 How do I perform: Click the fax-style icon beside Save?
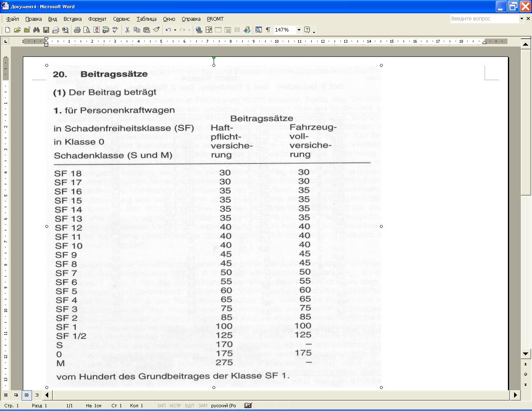(55, 30)
